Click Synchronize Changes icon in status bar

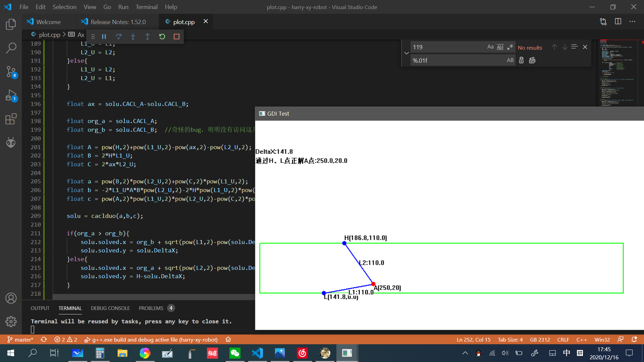point(44,340)
